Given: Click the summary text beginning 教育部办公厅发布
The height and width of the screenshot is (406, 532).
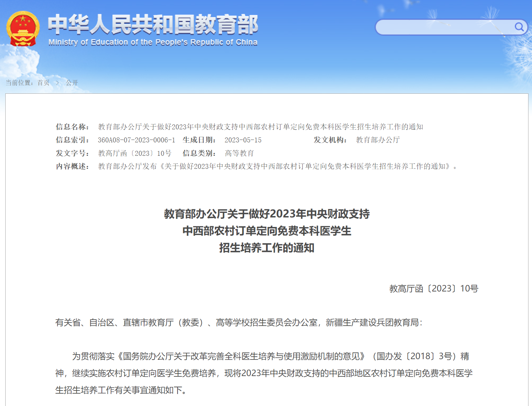Looking at the screenshot, I should [278, 166].
